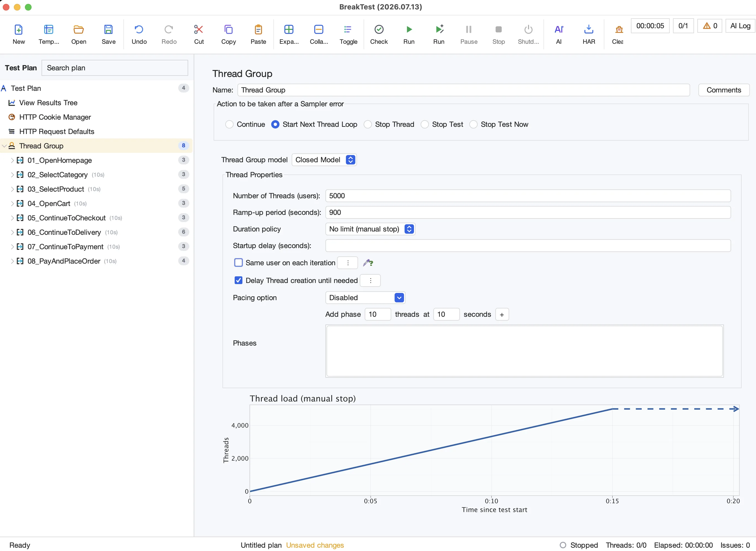Click the Thread Group Name field
756x551 pixels.
[463, 90]
